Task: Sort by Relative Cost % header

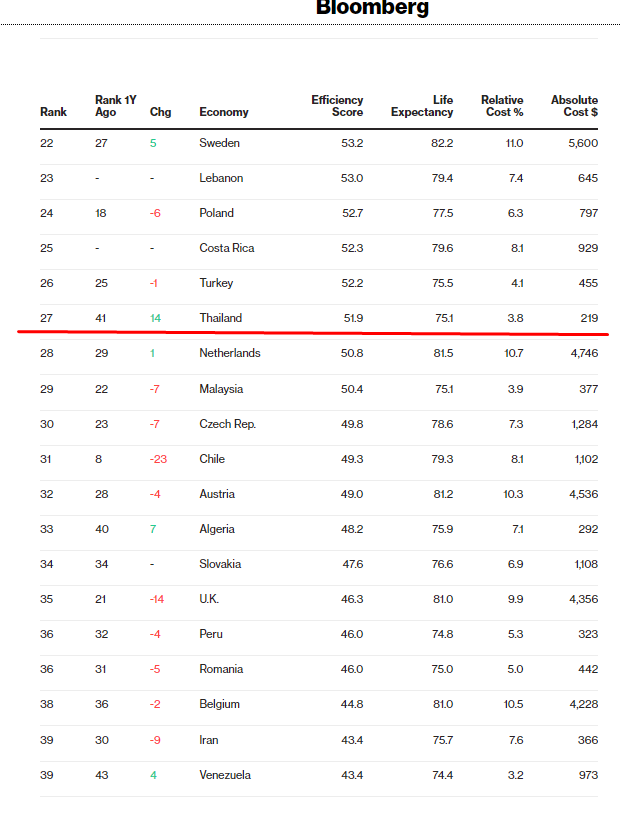Action: click(502, 106)
